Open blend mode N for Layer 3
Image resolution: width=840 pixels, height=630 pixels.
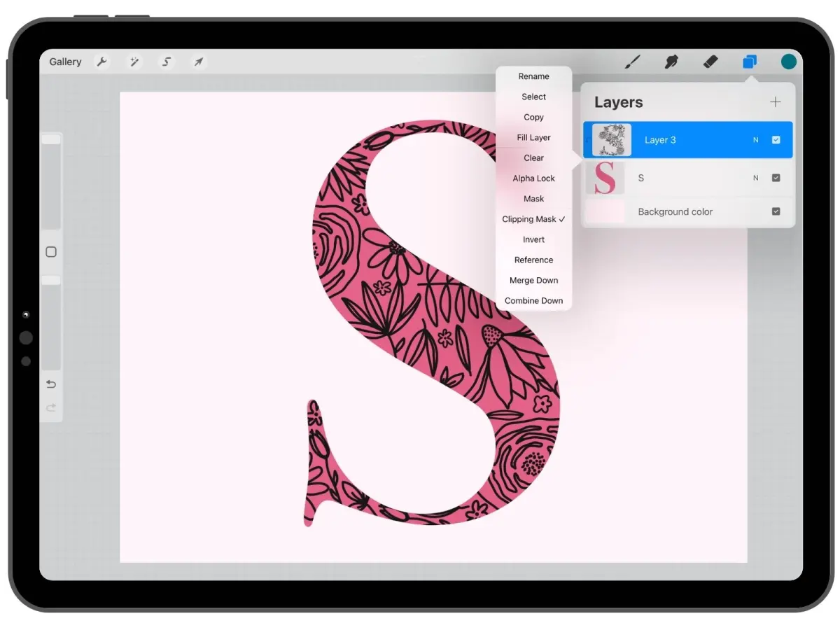click(x=755, y=140)
